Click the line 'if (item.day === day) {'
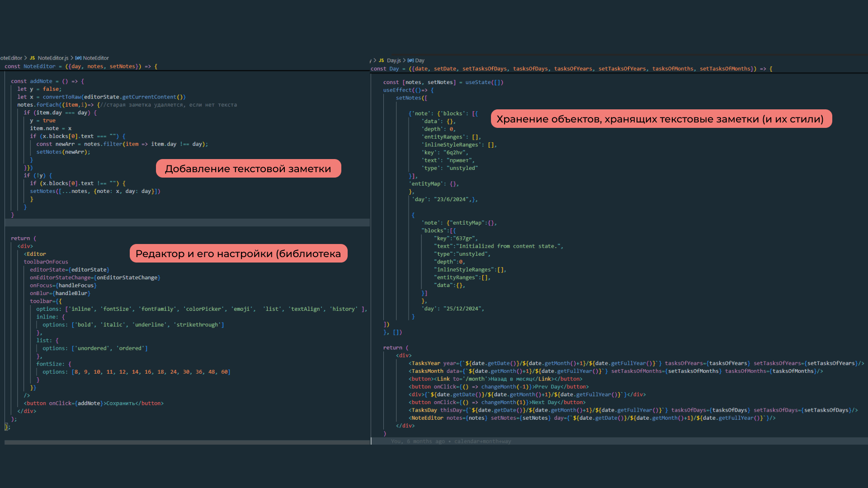868x488 pixels. (60, 113)
